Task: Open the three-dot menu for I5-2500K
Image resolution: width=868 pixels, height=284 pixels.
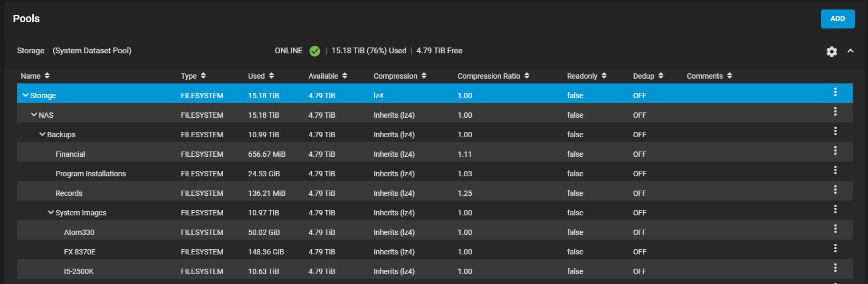Action: pyautogui.click(x=835, y=268)
